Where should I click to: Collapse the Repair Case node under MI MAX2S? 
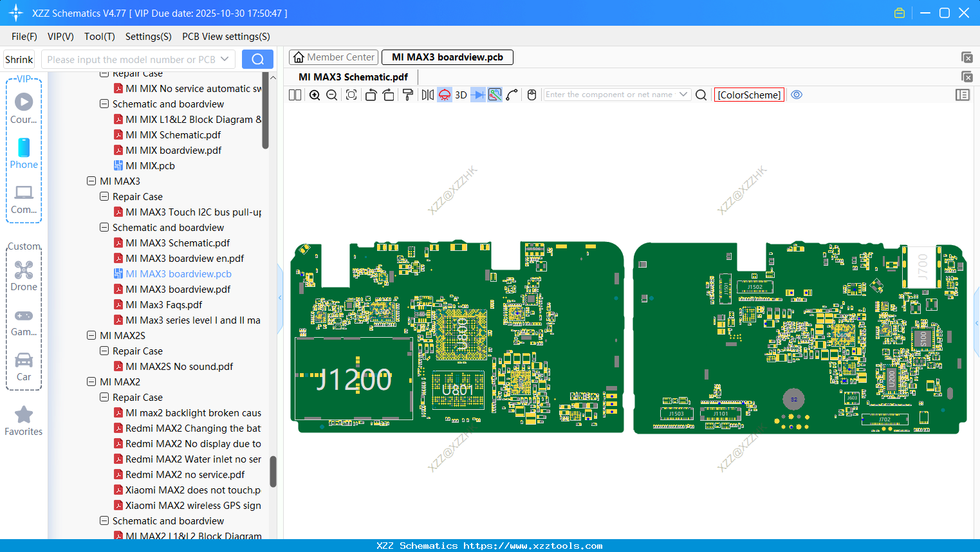point(104,351)
